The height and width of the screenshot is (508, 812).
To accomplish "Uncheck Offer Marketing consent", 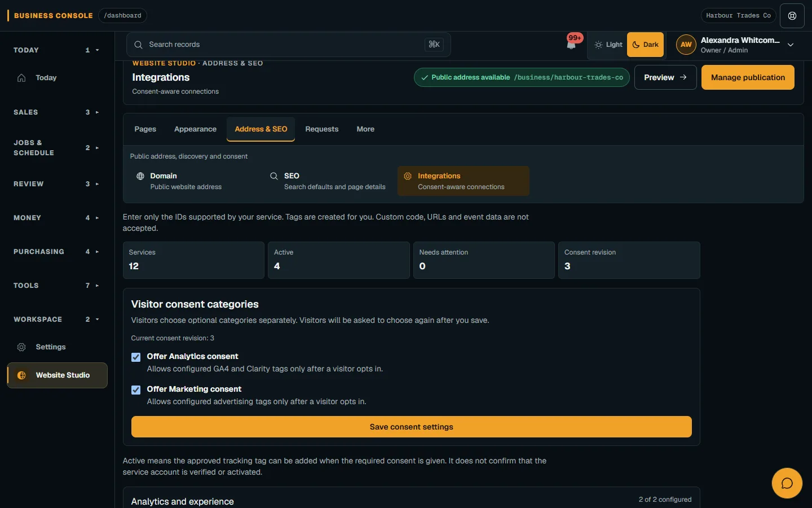I will pos(136,389).
